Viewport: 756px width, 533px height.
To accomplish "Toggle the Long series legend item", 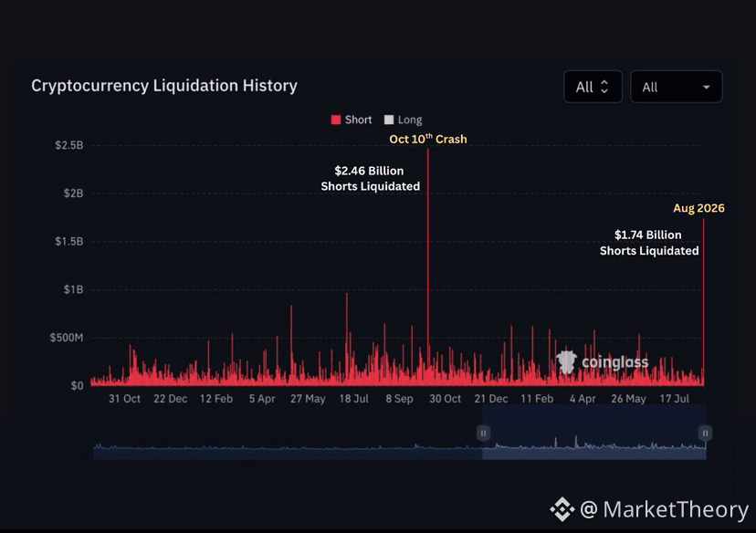I will tap(403, 120).
